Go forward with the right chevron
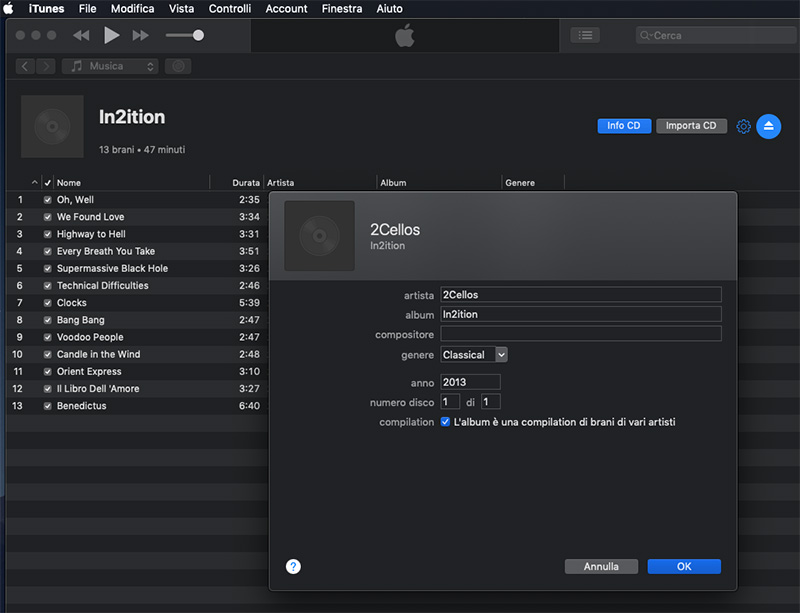This screenshot has height=613, width=800. coord(46,66)
